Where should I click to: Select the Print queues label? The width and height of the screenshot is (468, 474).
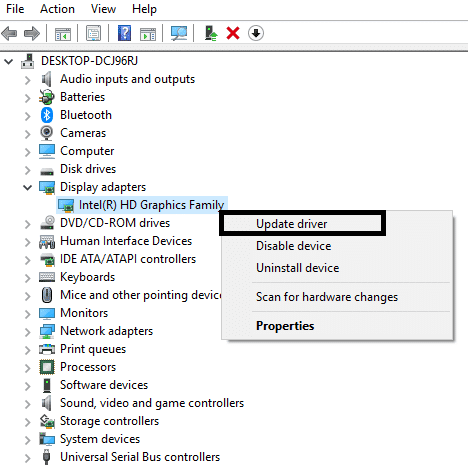93,349
